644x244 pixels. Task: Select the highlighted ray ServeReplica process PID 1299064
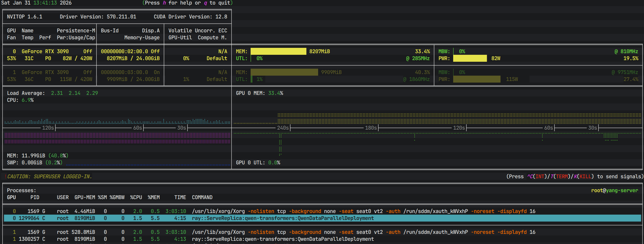[322, 218]
